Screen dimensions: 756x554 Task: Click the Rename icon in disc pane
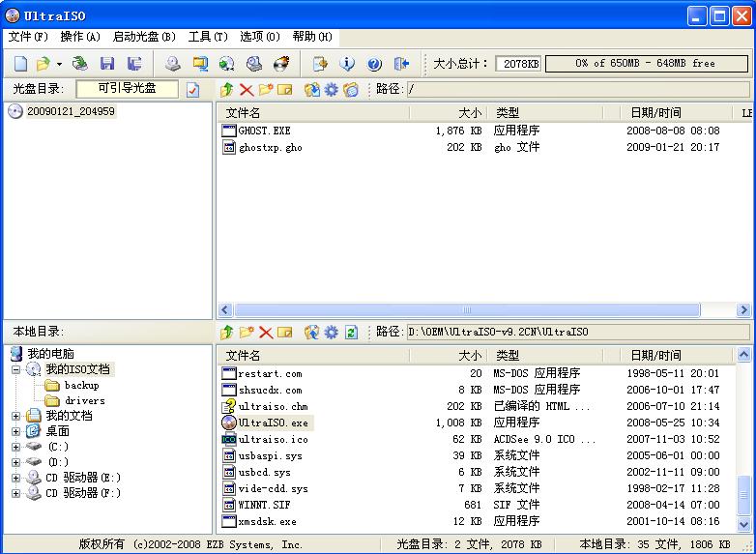[x=285, y=89]
